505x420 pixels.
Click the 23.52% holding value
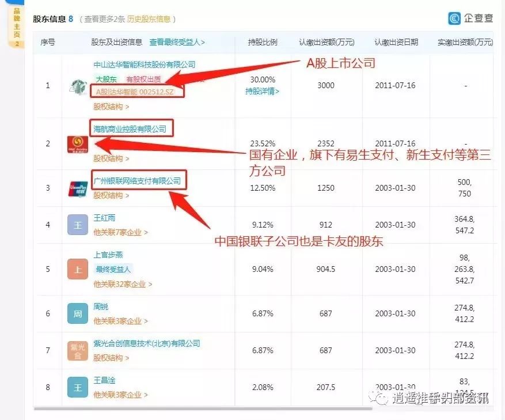[263, 143]
